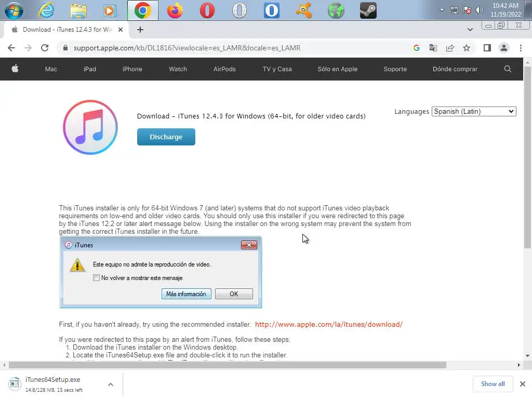The width and height of the screenshot is (532, 399).
Task: Switch to Google Chrome in taskbar
Action: [142, 10]
